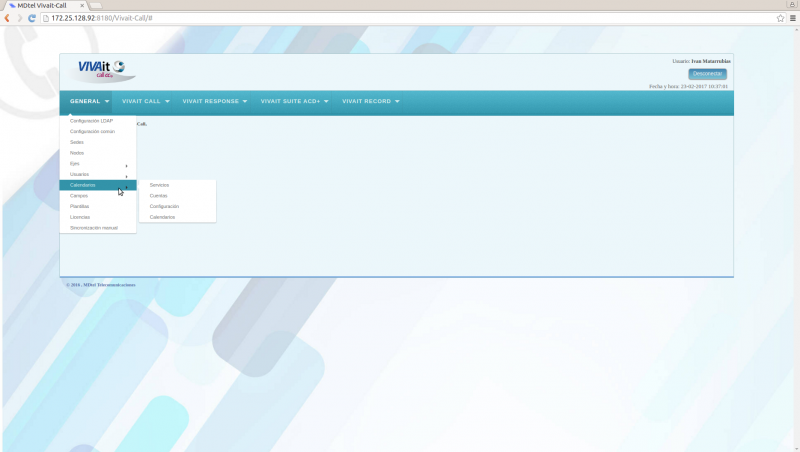
Task: Expand the Ejes submenu arrow
Action: pos(127,166)
